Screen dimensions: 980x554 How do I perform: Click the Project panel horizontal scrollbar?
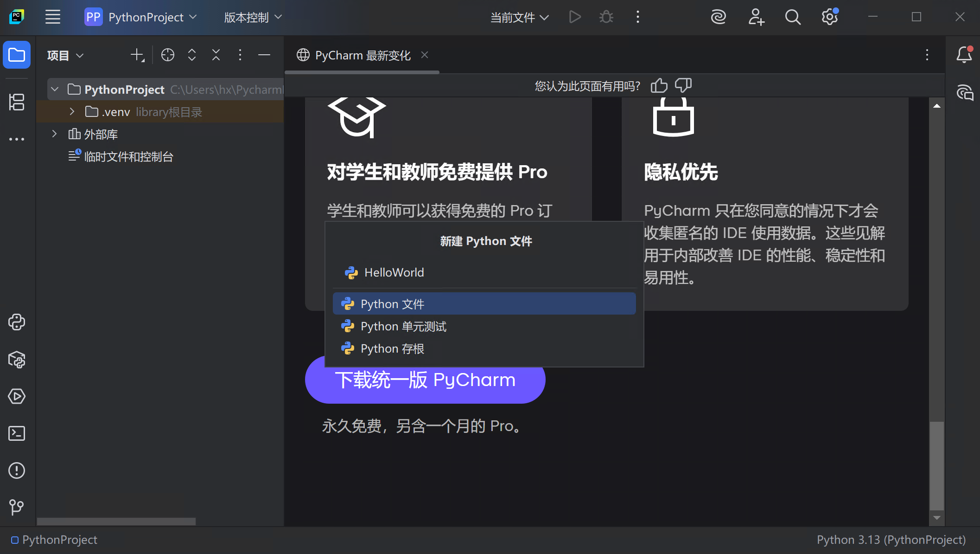116,522
